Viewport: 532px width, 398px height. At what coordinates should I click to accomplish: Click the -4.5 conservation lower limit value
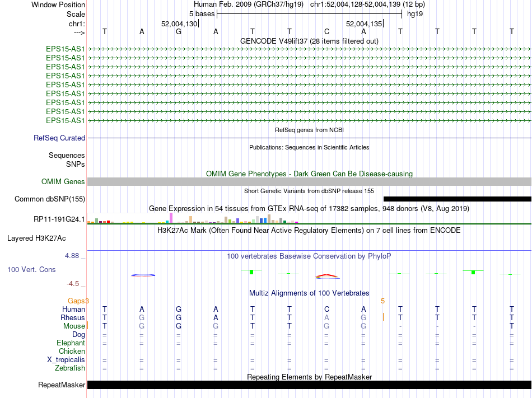click(73, 284)
